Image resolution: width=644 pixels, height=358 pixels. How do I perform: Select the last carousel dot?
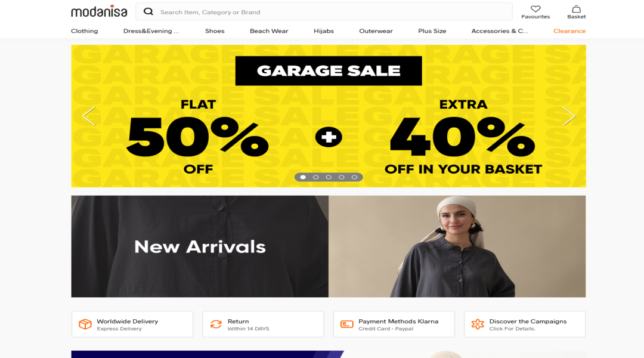tap(354, 177)
